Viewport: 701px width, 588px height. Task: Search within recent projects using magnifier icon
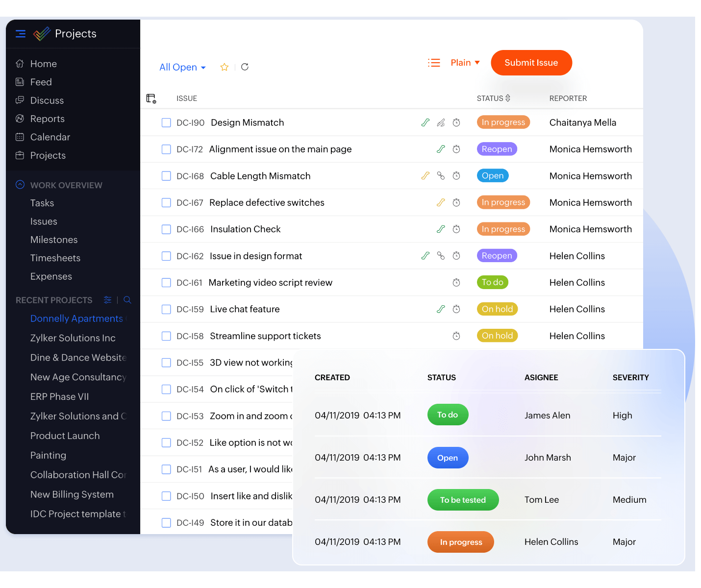[127, 300]
